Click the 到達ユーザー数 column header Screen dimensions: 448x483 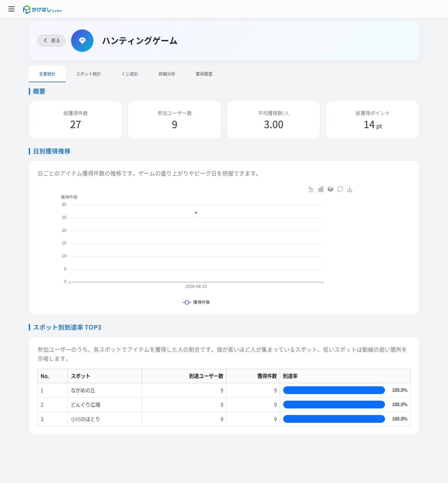coord(184,376)
